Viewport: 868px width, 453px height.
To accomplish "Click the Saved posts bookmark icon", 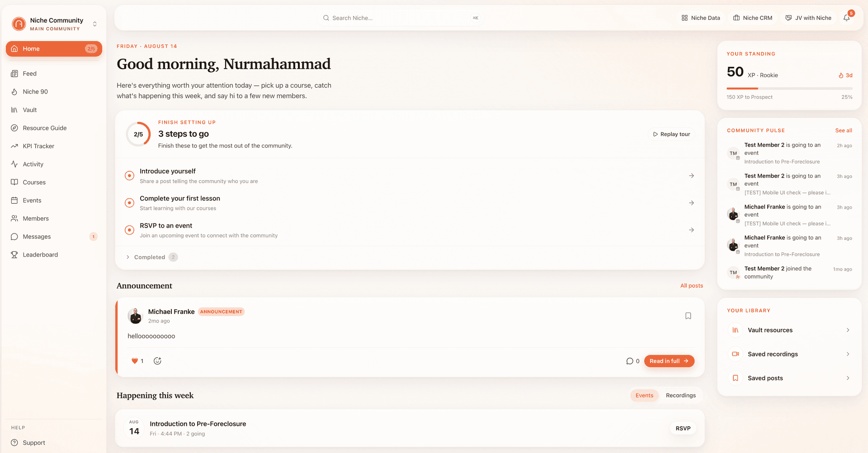I will click(736, 378).
